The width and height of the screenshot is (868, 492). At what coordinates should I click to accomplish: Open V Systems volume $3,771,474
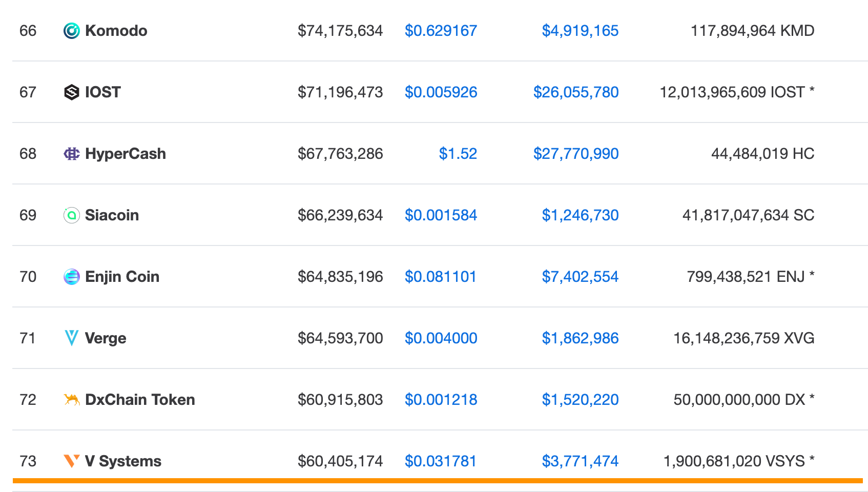pos(581,461)
